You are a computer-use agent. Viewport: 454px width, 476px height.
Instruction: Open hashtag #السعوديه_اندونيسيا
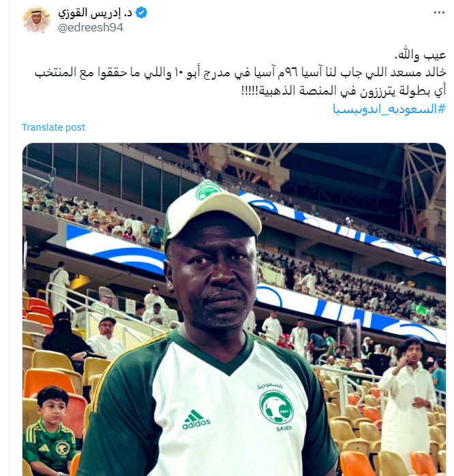click(389, 109)
